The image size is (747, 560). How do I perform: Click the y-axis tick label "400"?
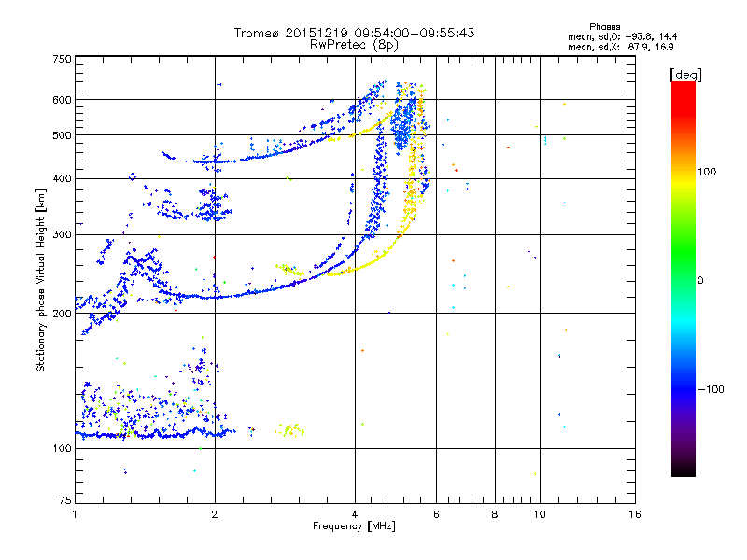62,179
